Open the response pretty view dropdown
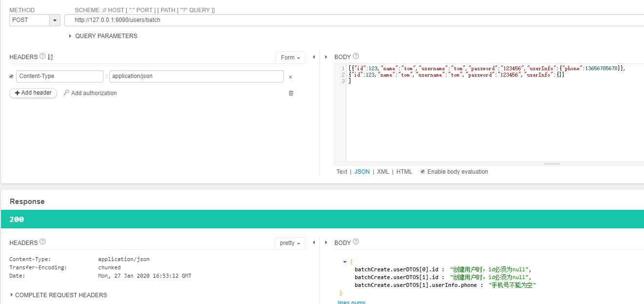644x304 pixels. tap(290, 243)
